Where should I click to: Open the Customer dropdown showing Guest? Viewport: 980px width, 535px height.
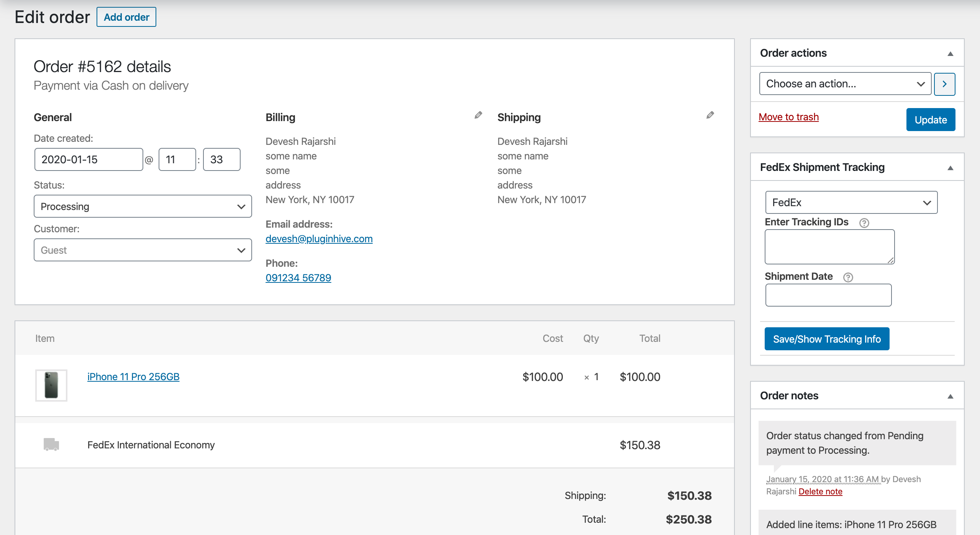(x=143, y=250)
